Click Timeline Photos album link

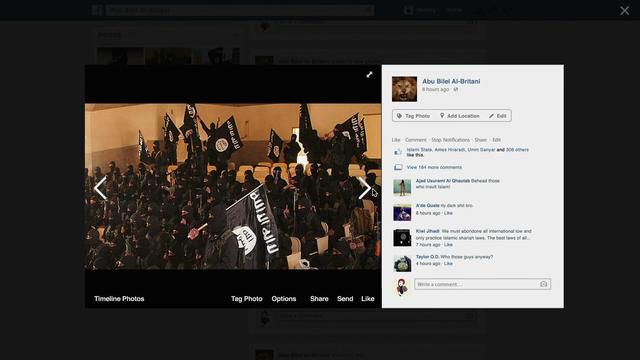(x=119, y=299)
